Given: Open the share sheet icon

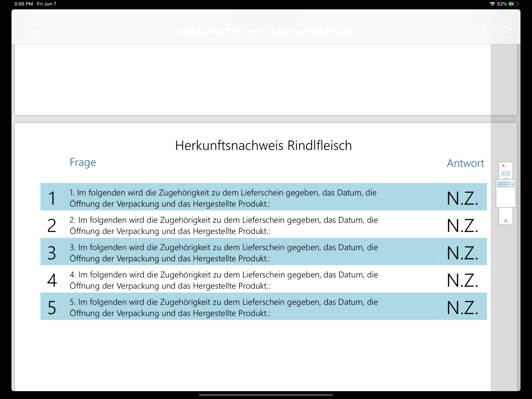Looking at the screenshot, I should [506, 32].
